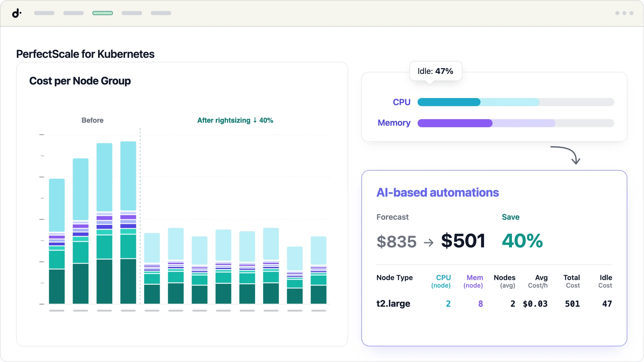
Task: Select the highlighted green navigation tab
Action: pos(103,13)
